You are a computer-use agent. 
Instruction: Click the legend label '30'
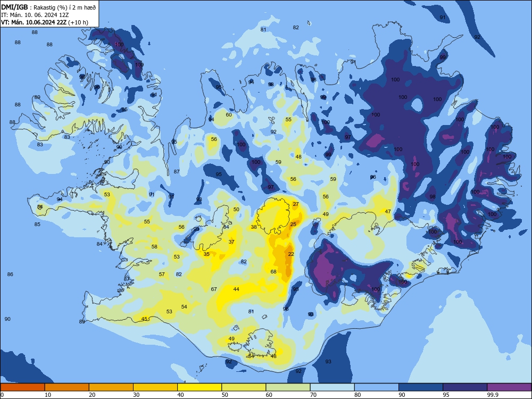pos(136,395)
